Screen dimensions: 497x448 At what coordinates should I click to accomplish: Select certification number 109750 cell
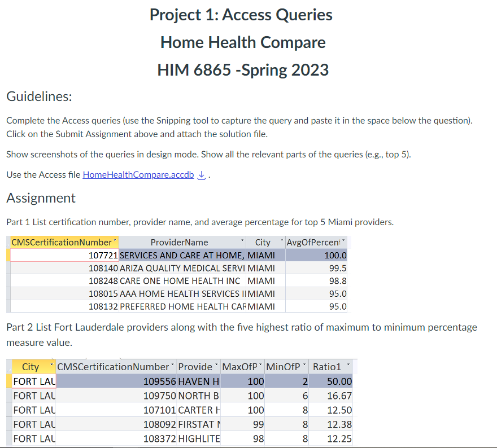(x=116, y=396)
